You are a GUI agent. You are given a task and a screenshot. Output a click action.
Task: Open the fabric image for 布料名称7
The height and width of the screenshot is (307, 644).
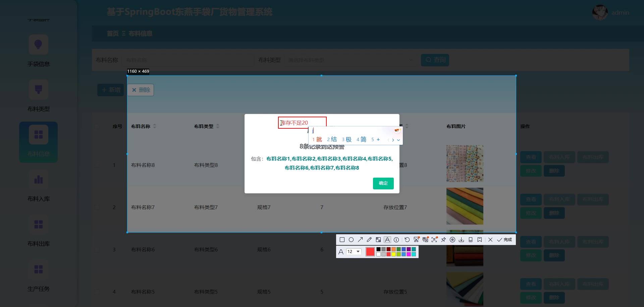[x=465, y=206]
